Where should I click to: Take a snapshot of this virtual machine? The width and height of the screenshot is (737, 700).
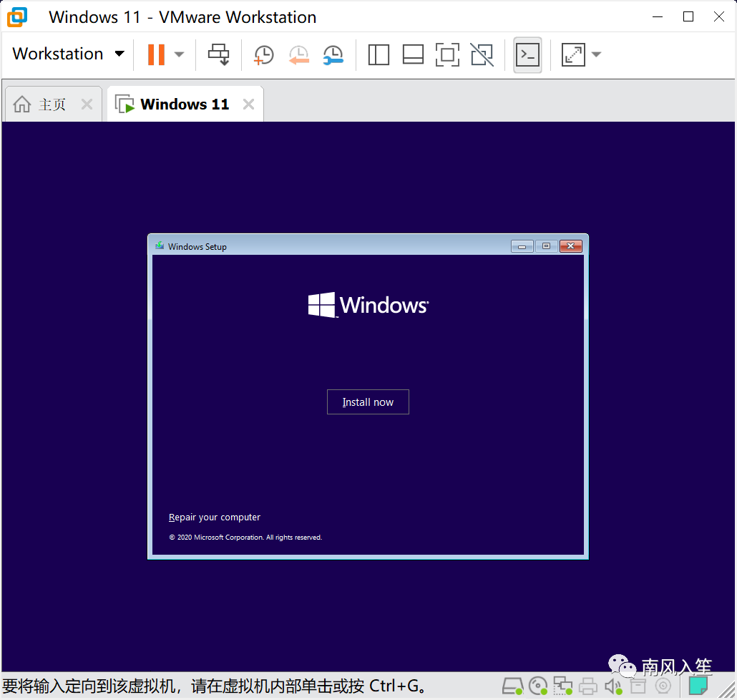[x=263, y=54]
